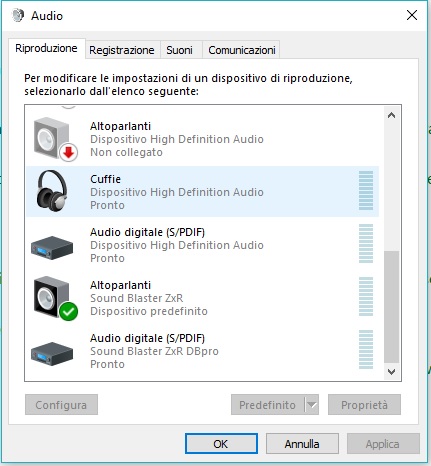Click the High Definition Audio S/PDIF level meter
This screenshot has width=431, height=466.
[366, 243]
